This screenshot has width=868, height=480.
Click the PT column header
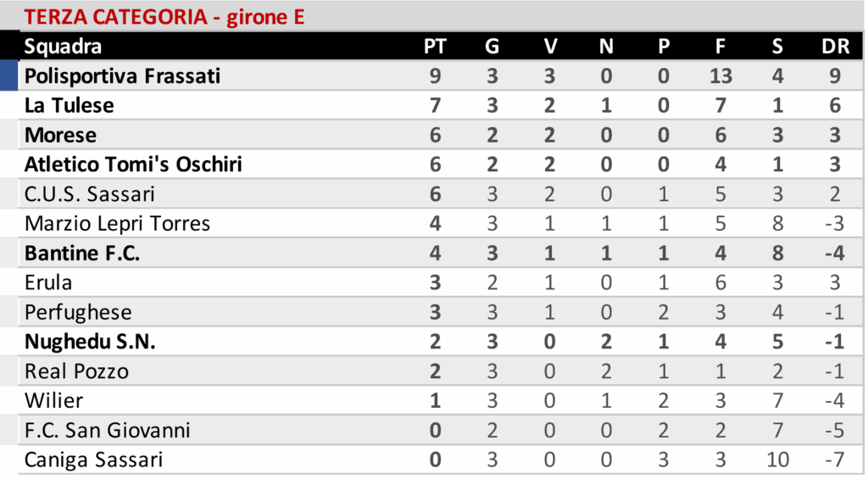[x=435, y=47]
